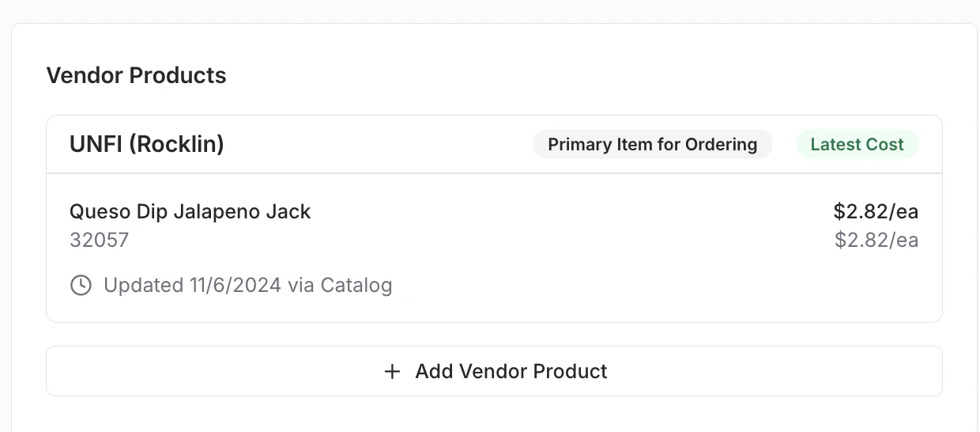
Task: Click the gray $2.82/ea secondary price
Action: coord(876,240)
